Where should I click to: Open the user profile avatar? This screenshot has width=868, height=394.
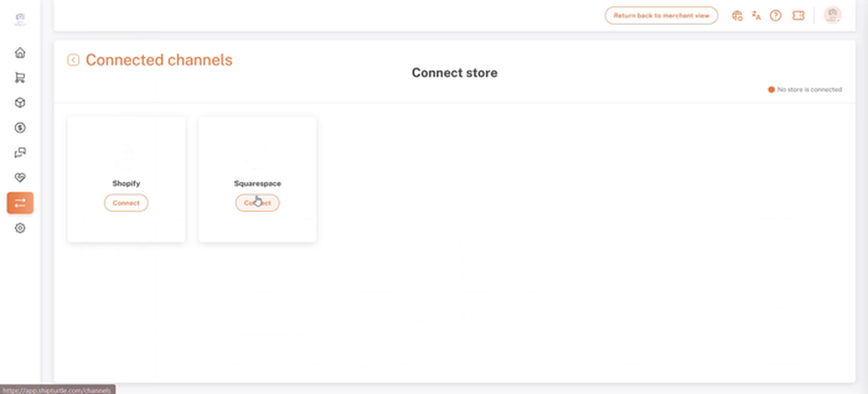833,15
